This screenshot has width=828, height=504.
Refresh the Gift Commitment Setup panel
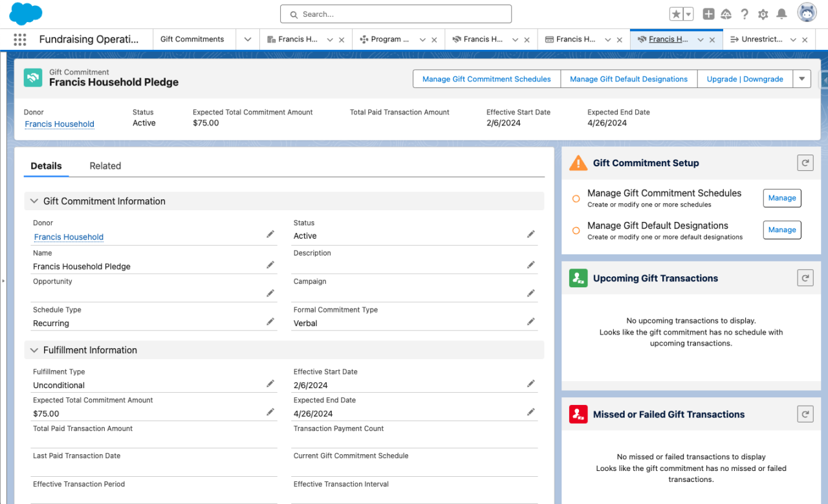(x=805, y=163)
